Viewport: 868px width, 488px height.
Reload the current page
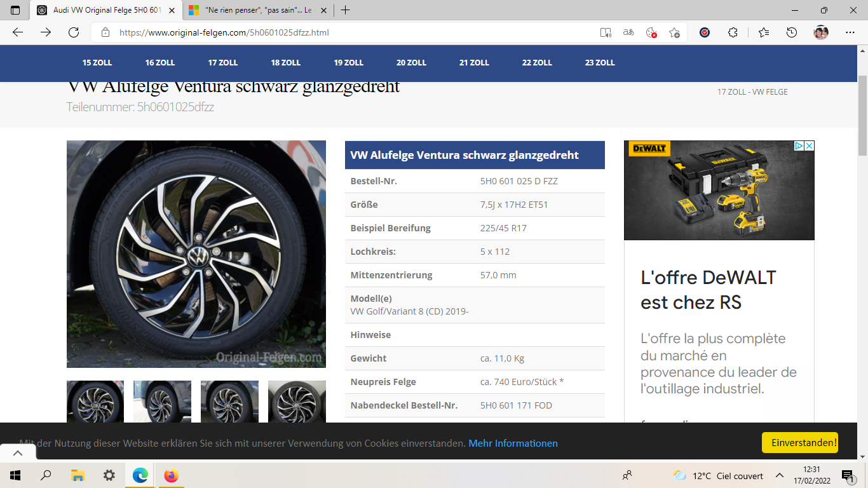click(74, 32)
